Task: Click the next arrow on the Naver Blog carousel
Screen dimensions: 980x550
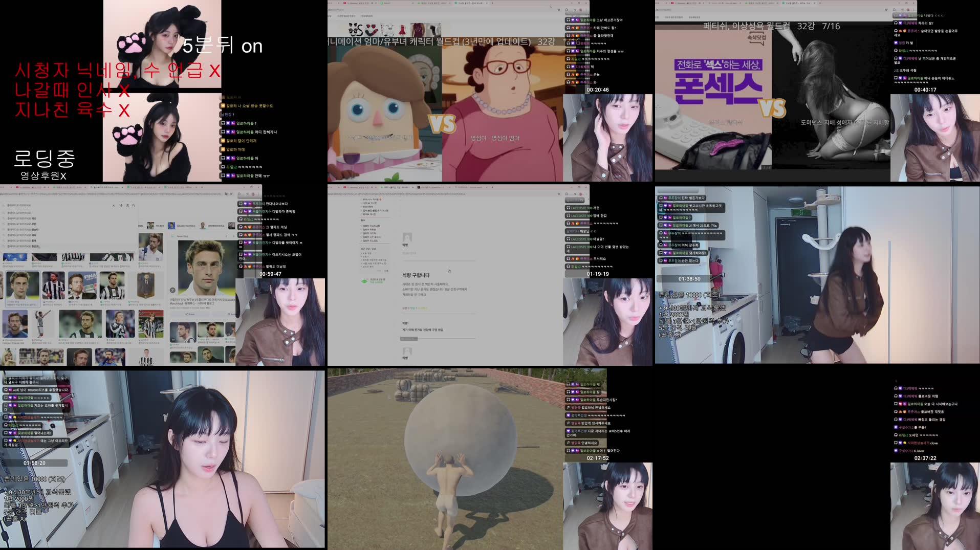Action: coord(234,235)
